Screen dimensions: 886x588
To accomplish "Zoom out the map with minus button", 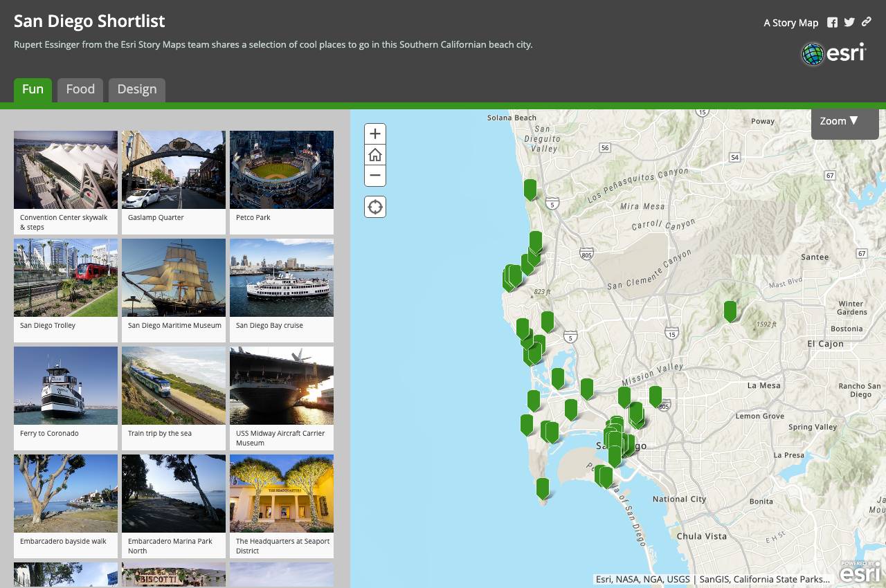I will 375,176.
